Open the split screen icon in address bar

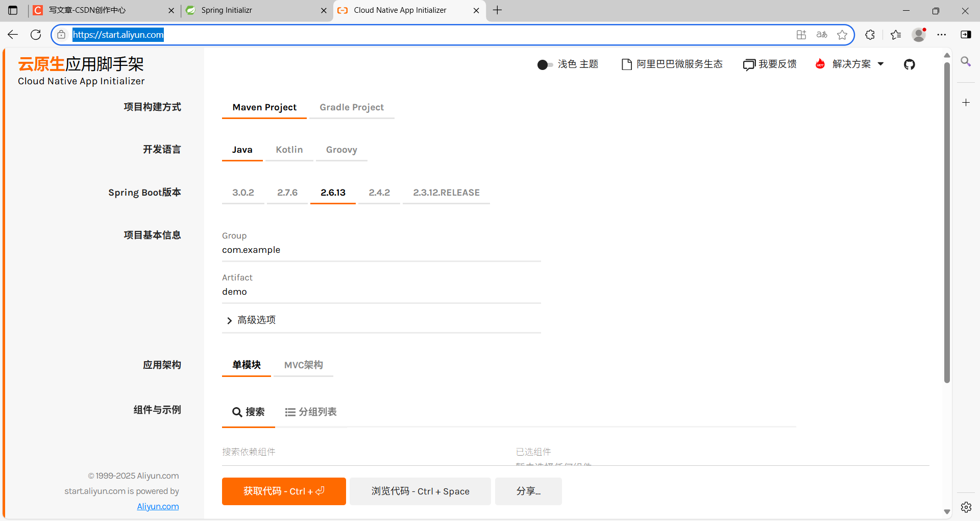(801, 35)
